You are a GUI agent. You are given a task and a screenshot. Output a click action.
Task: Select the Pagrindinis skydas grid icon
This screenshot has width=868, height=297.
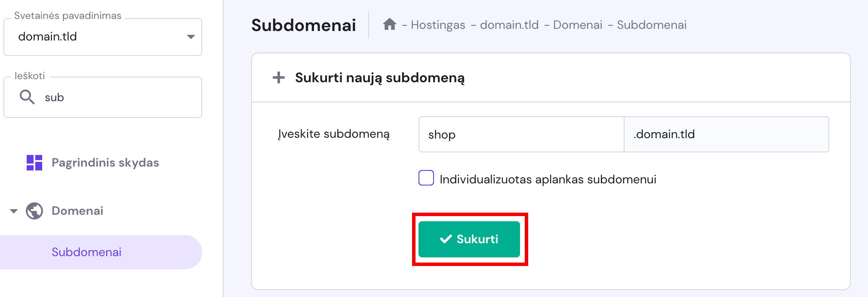35,163
